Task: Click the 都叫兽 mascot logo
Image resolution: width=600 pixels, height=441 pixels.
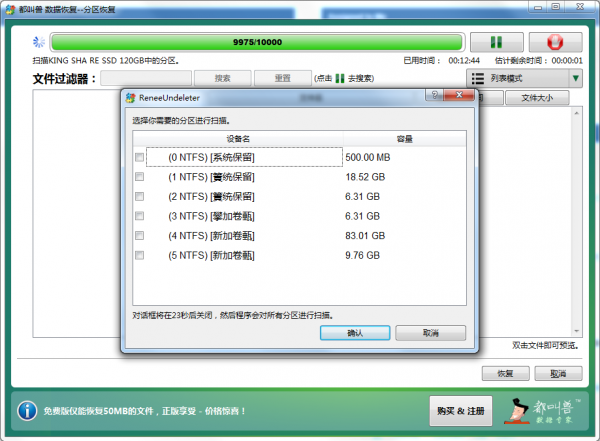Action: pyautogui.click(x=543, y=412)
